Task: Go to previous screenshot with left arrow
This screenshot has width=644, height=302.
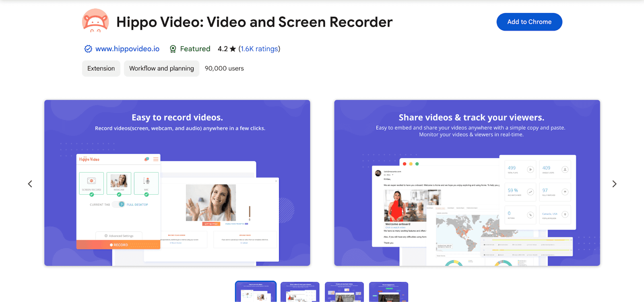Action: pyautogui.click(x=30, y=184)
